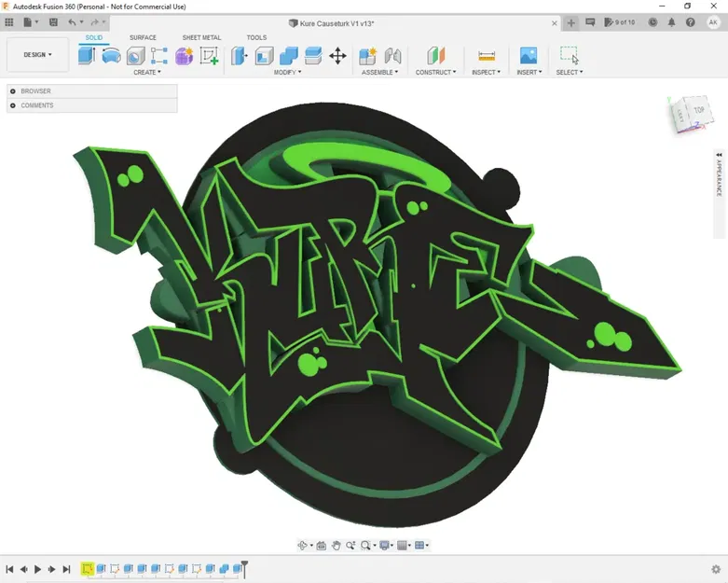Jump to timeline end
This screenshot has height=583, width=728.
click(x=66, y=569)
